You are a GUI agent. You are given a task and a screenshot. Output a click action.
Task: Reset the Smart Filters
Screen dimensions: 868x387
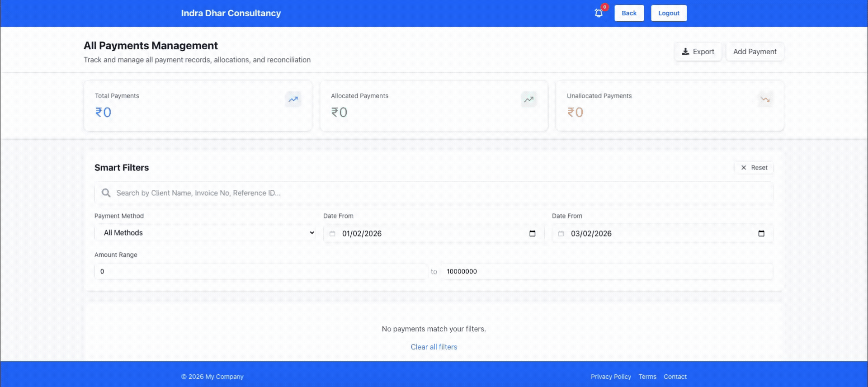754,168
